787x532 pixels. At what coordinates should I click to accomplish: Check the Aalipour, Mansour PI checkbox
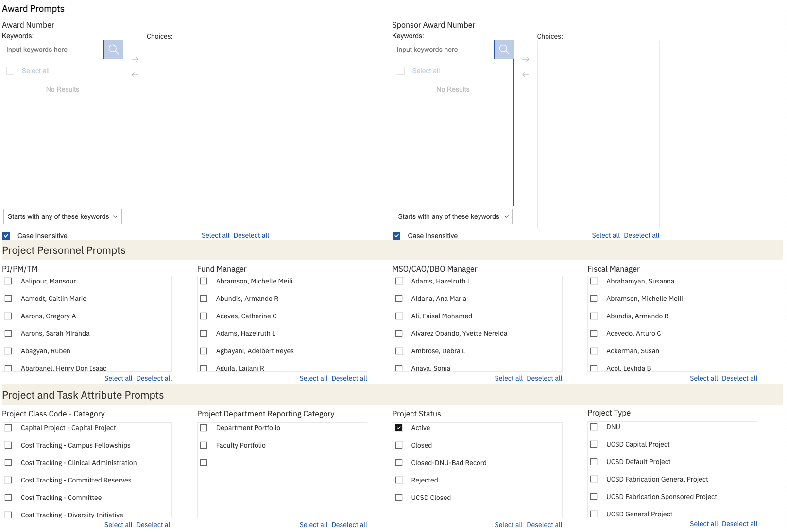point(8,281)
